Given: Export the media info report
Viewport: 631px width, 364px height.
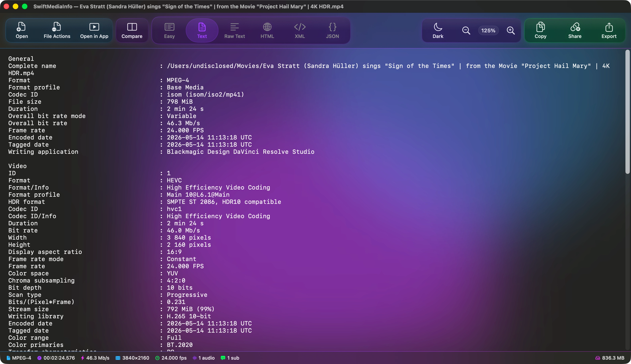Looking at the screenshot, I should [x=609, y=30].
